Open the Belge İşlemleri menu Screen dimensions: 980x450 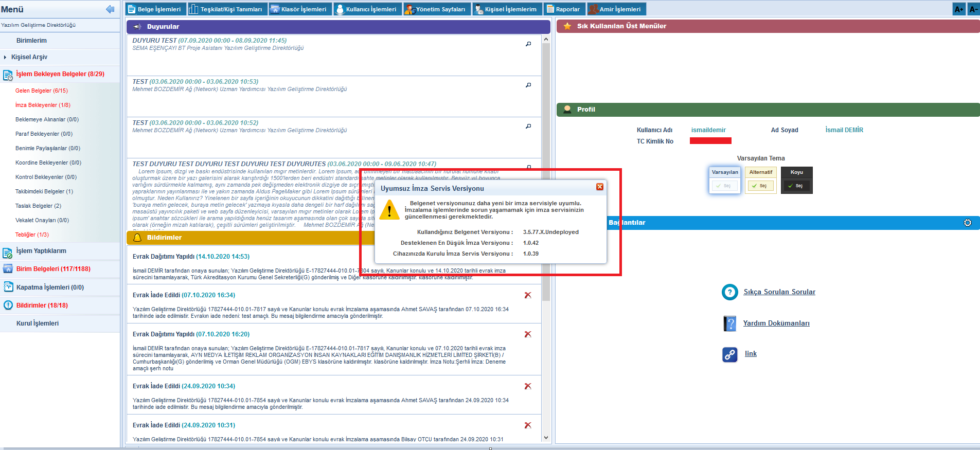(x=154, y=9)
